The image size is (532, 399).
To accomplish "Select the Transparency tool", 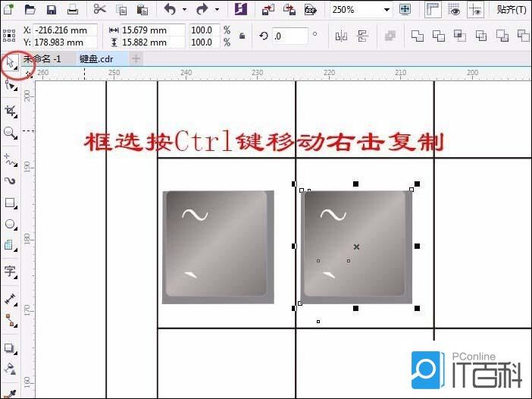I will pyautogui.click(x=11, y=369).
